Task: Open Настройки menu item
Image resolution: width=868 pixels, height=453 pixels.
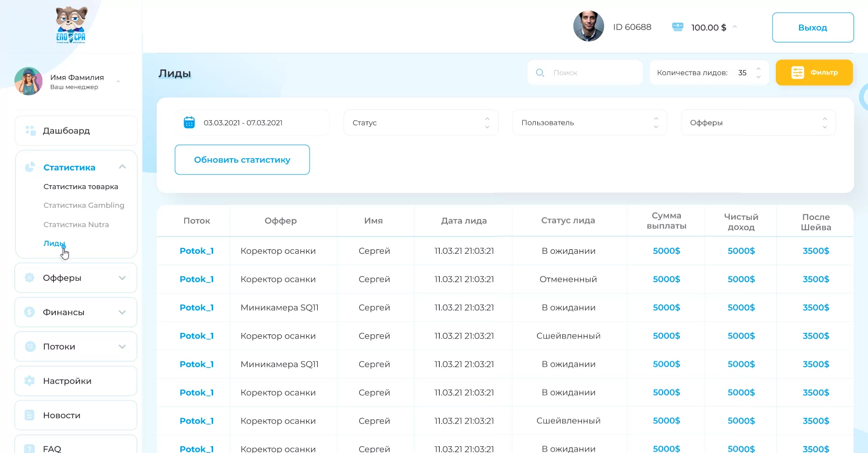Action: [76, 381]
